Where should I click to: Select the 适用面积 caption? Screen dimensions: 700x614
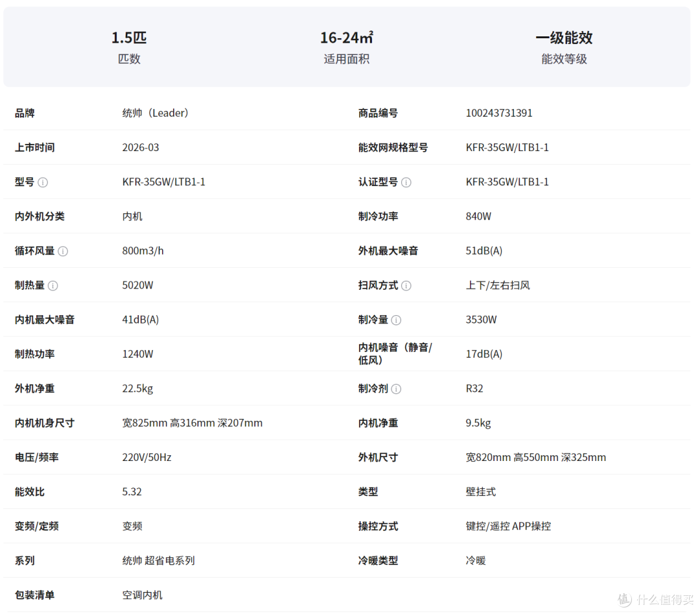(346, 58)
